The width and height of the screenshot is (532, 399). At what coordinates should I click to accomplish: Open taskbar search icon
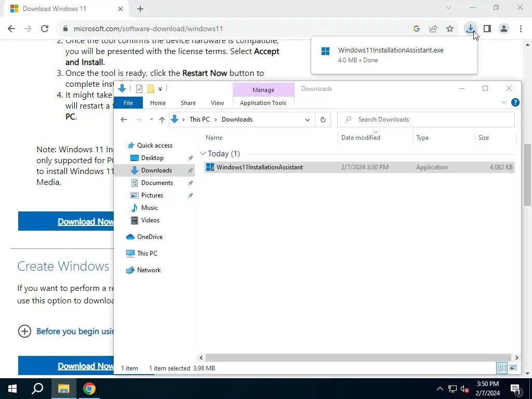(37, 389)
